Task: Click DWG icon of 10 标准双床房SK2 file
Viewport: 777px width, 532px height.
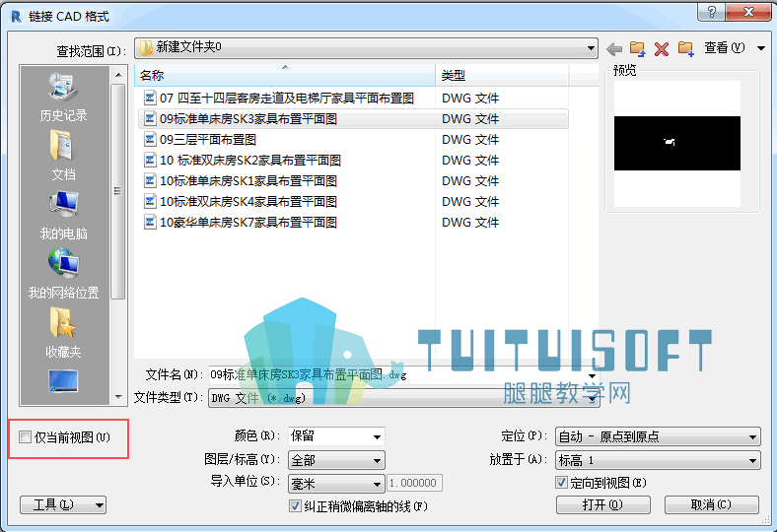Action: tap(150, 160)
